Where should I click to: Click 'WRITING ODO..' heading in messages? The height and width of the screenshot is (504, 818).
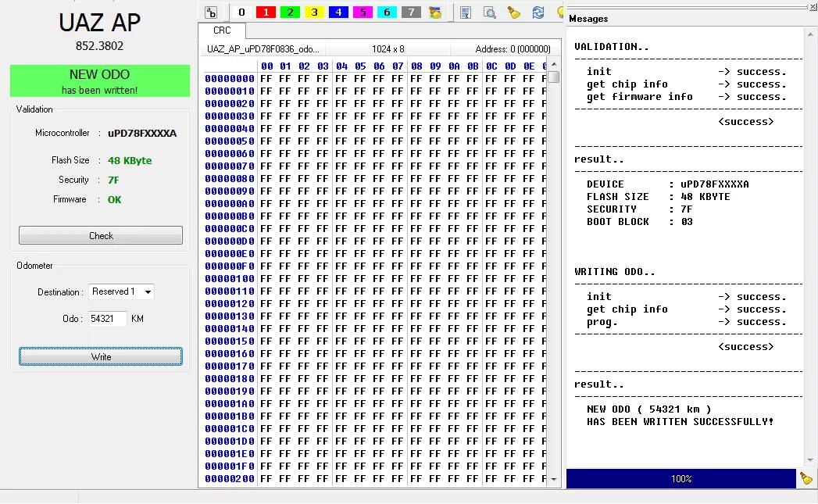615,272
